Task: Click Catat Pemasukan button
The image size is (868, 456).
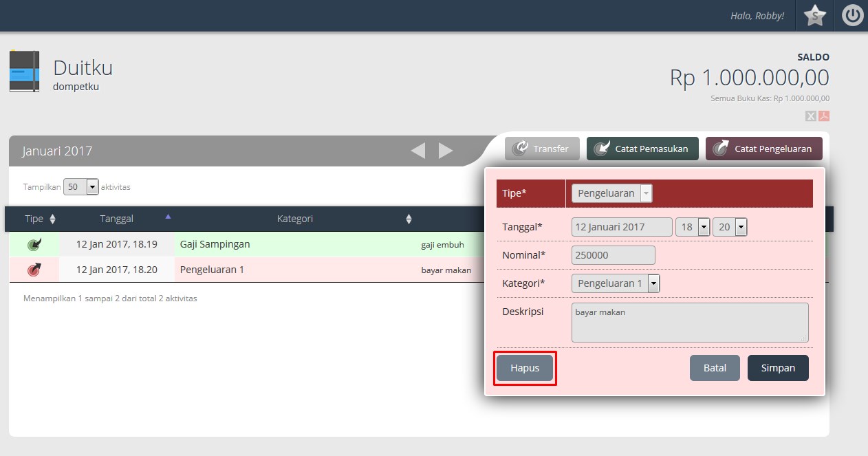Action: [642, 149]
